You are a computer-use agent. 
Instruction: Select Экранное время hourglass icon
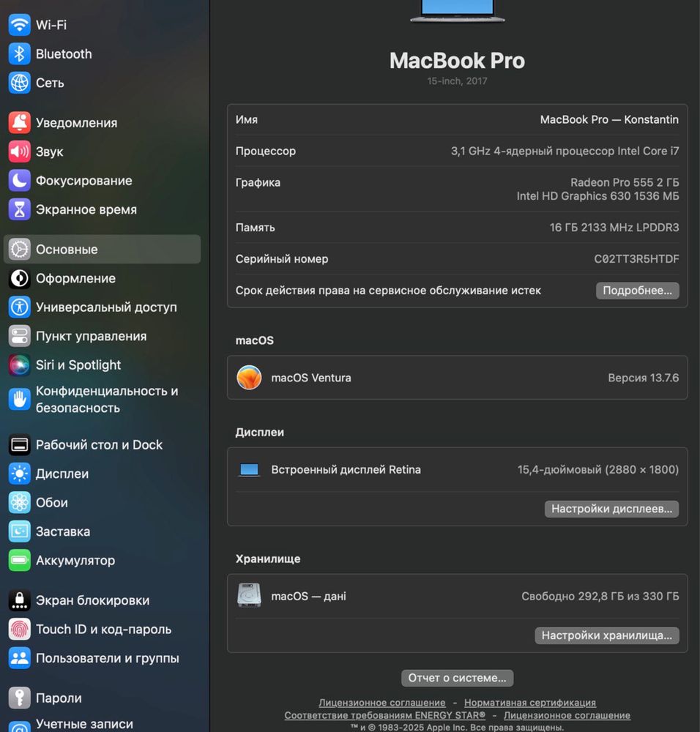coord(19,209)
